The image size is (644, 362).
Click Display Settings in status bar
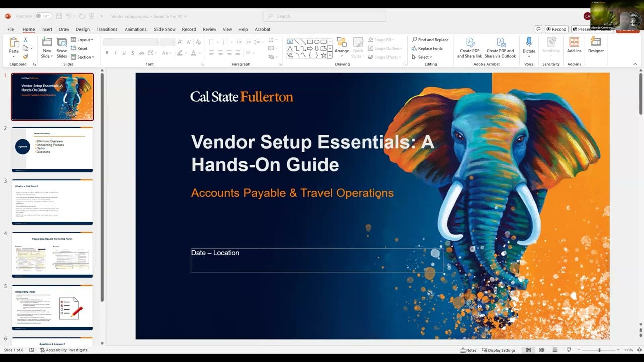coord(499,350)
